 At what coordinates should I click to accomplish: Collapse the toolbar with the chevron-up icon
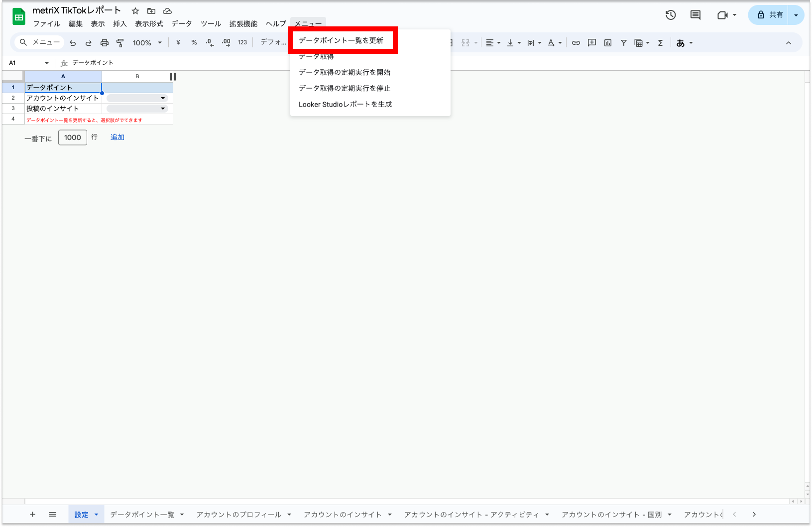click(789, 43)
